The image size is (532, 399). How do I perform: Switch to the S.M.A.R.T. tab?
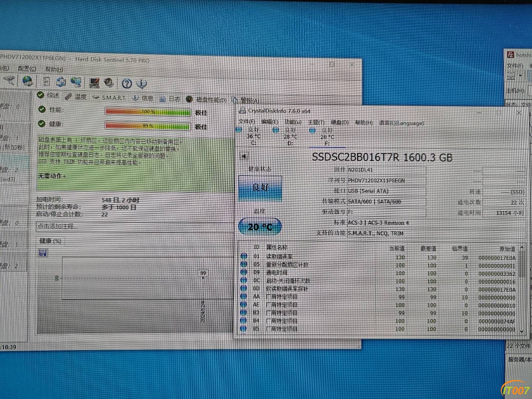tap(109, 98)
